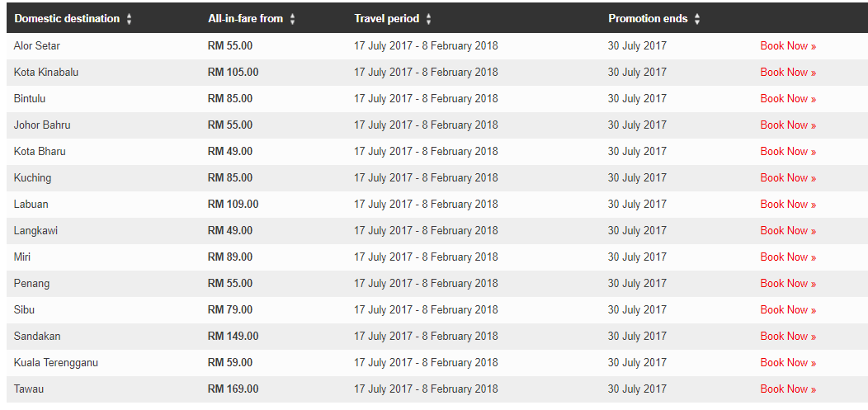
Task: Click Labuan's Book Now link
Action: [x=787, y=205]
